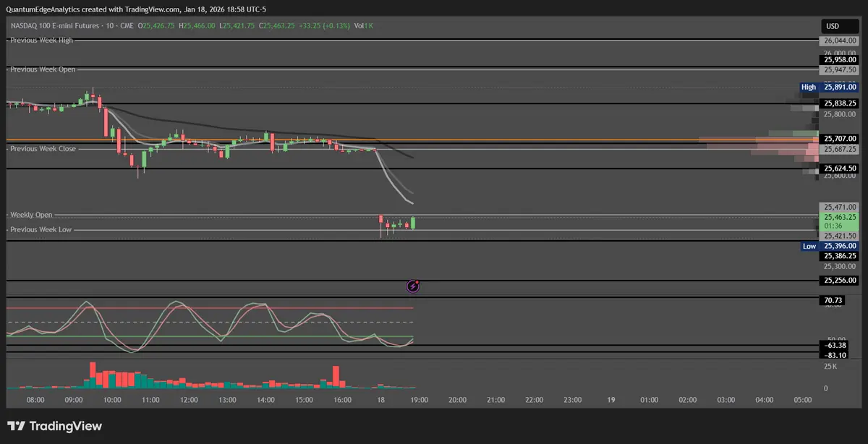Click the 25,947.50 price label
Image resolution: width=868 pixels, height=444 pixels.
(839, 69)
